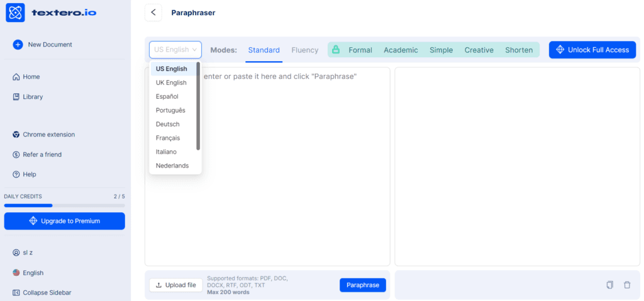Image resolution: width=644 pixels, height=301 pixels.
Task: Select the Academic mode
Action: click(401, 50)
